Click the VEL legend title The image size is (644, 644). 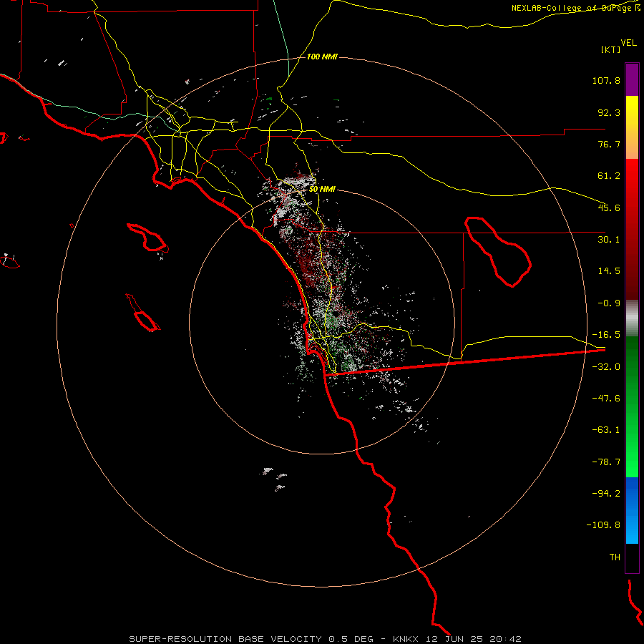tap(628, 42)
